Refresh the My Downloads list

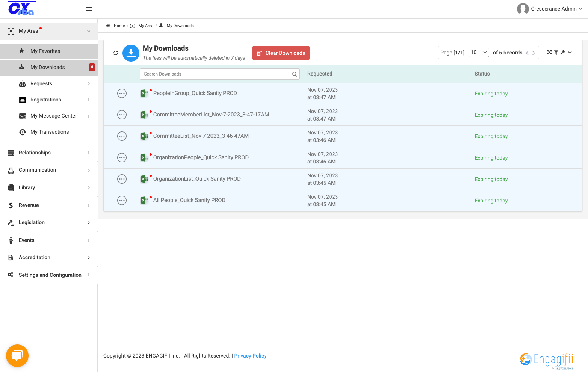(116, 53)
